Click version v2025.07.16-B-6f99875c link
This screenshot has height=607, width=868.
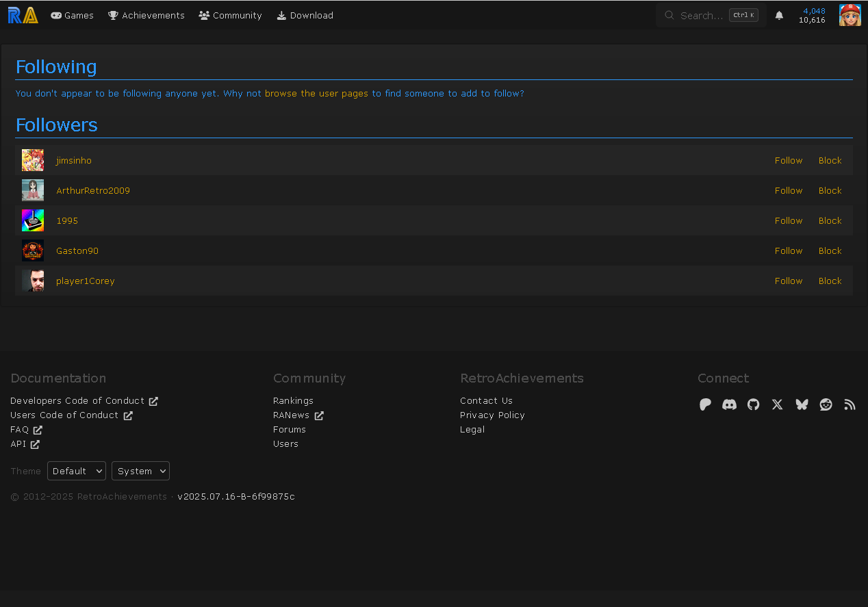point(236,497)
